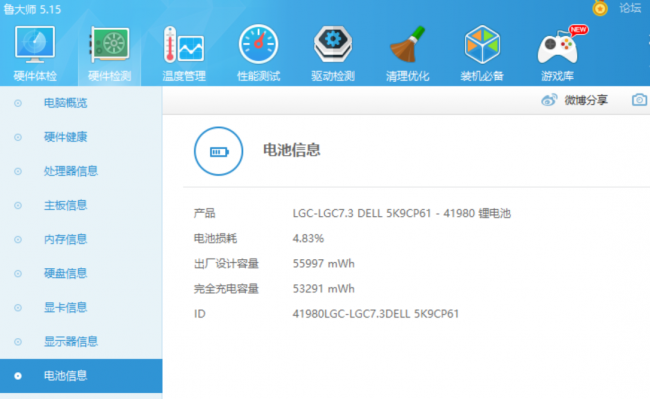Screen dimensions: 650x399
Task: Click bullet icon beside 电脑概览
Action: [18, 103]
